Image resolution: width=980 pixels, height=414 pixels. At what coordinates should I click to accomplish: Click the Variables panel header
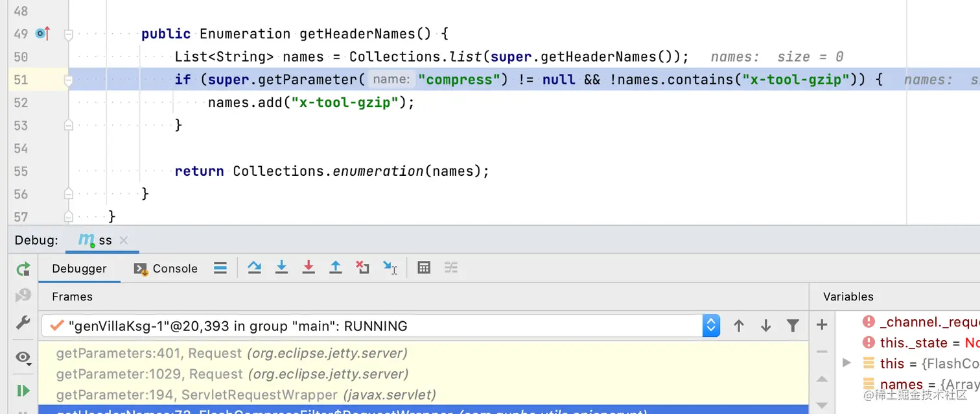[x=848, y=297]
